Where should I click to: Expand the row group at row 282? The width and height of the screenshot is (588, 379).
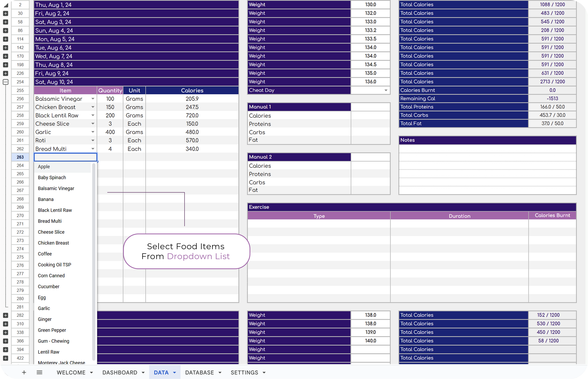[x=6, y=315]
